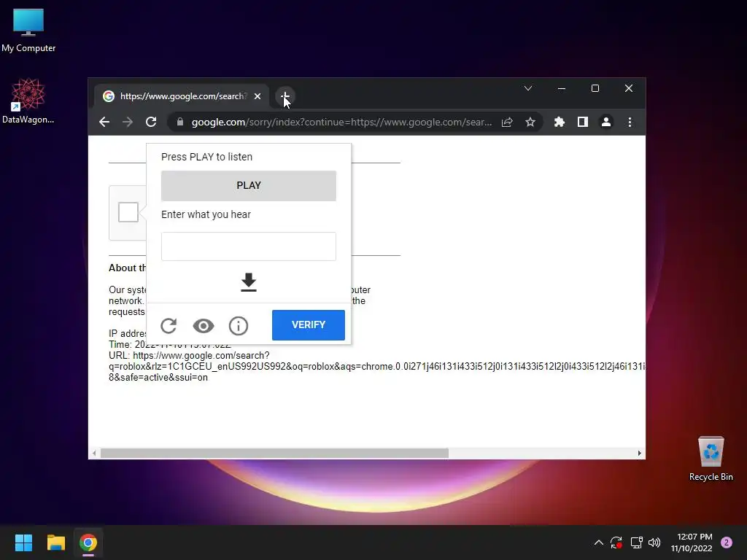The image size is (747, 560).
Task: Switch to visual challenge eye icon
Action: tap(204, 326)
